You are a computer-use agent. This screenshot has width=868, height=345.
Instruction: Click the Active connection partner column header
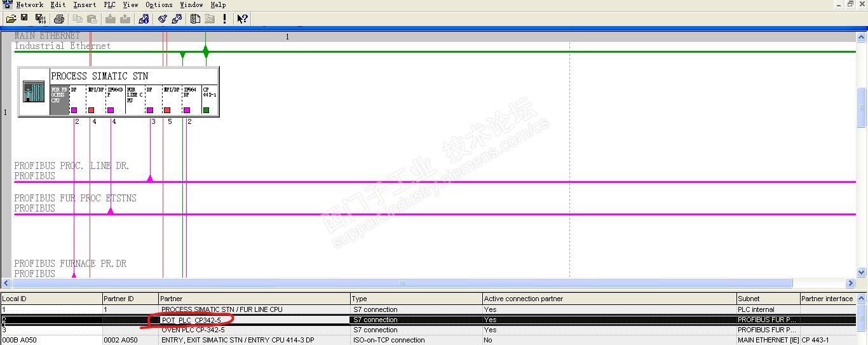click(609, 299)
